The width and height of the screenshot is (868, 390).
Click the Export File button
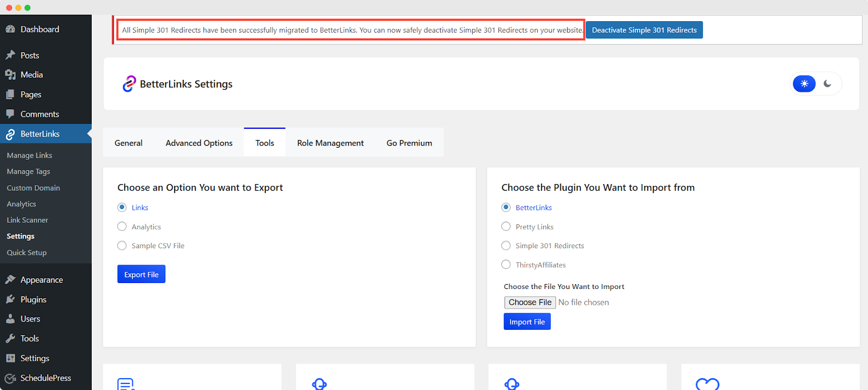pos(142,274)
